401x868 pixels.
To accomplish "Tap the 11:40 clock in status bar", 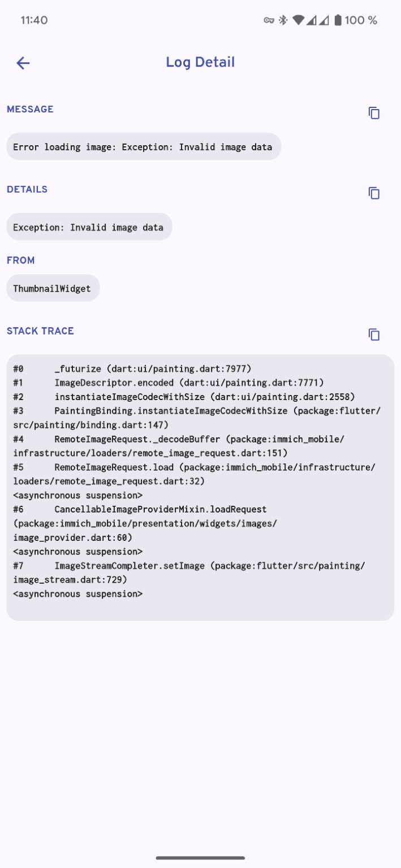I will tap(34, 20).
